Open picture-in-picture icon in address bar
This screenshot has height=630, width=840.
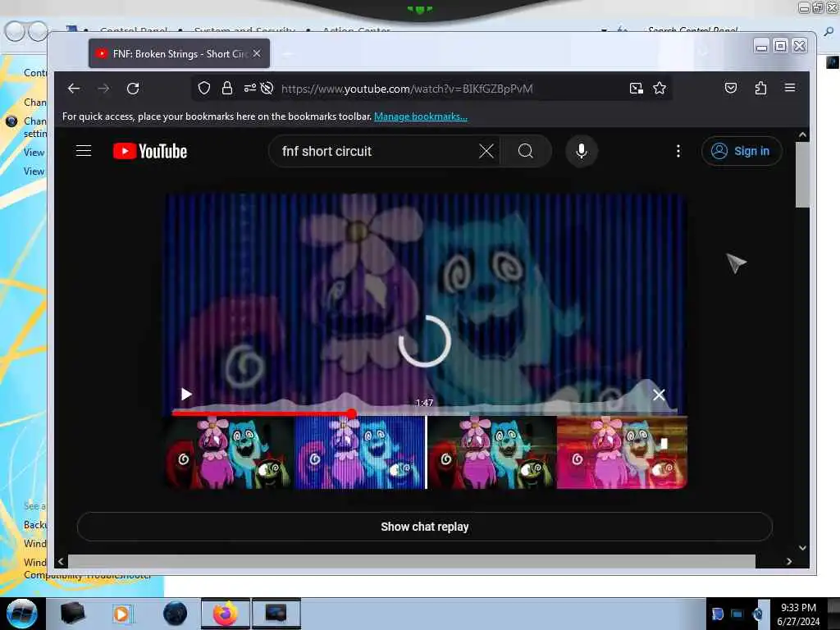pos(636,89)
